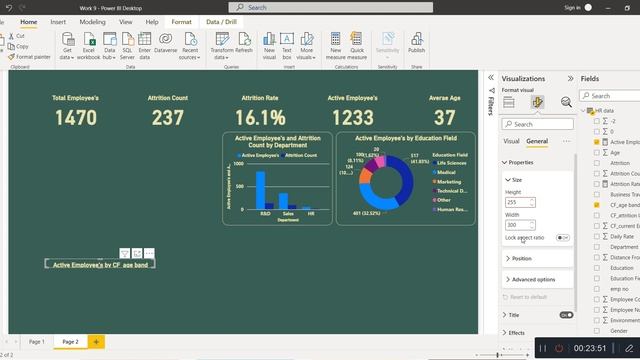
Task: Collapse the HR data table
Action: (584, 111)
